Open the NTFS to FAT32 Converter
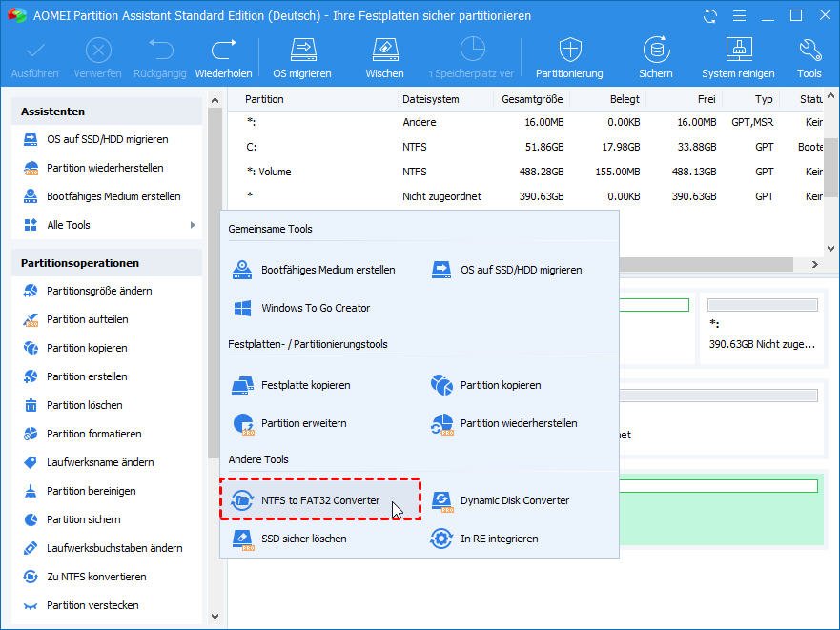Image resolution: width=840 pixels, height=630 pixels. tap(320, 499)
